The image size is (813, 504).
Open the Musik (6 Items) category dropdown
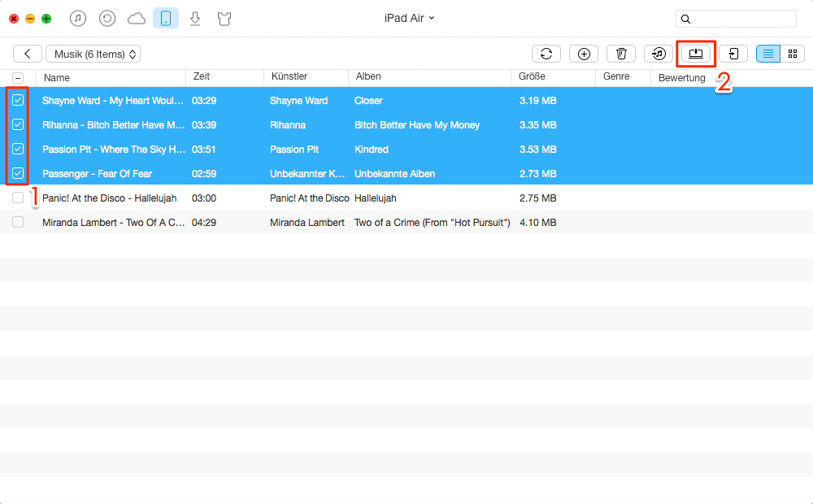point(93,54)
